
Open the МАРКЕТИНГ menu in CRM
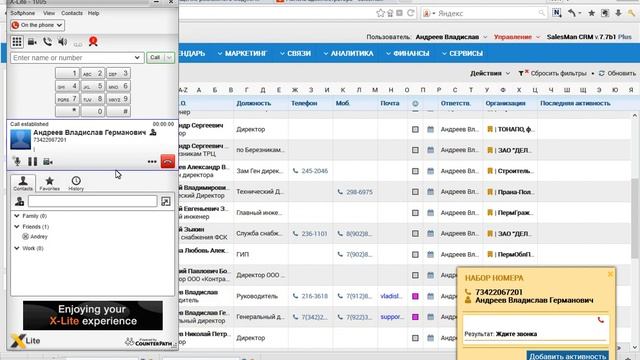(242, 53)
